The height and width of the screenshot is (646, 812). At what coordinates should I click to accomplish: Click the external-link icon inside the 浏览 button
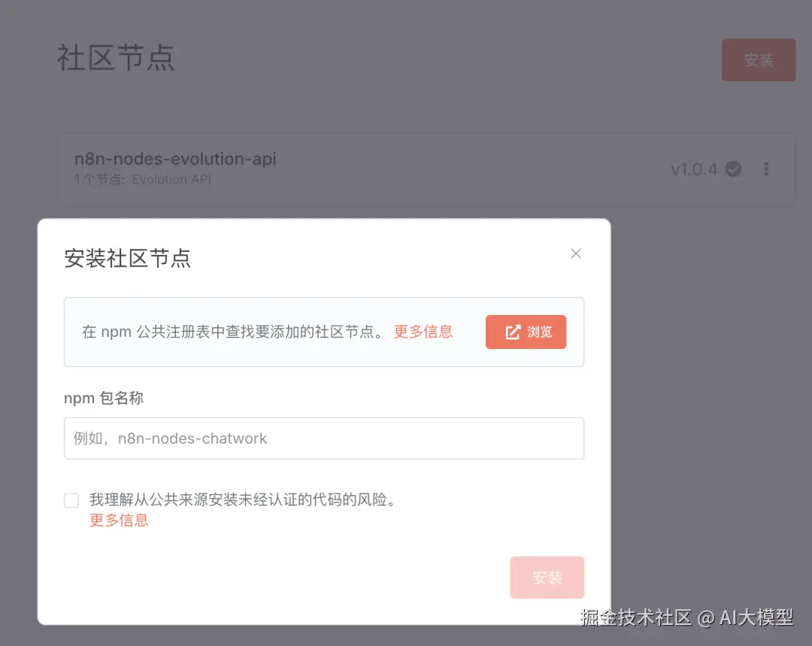coord(512,331)
